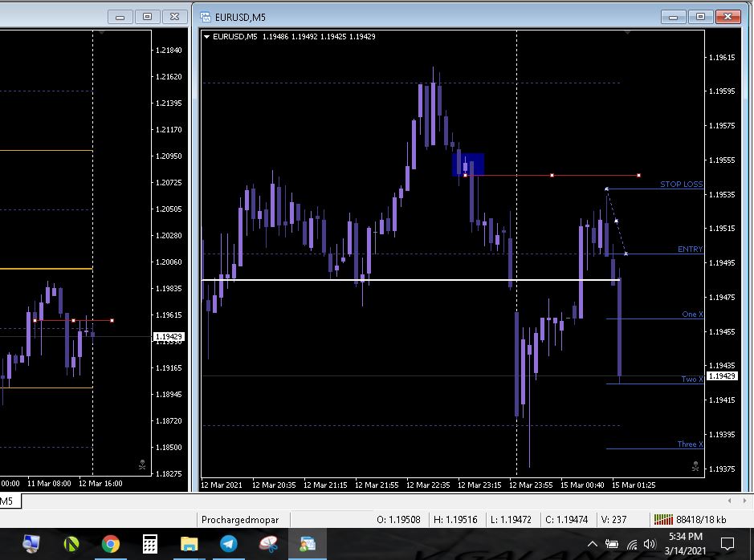Open File Explorer from the taskbar
This screenshot has width=754, height=560.
coord(189,544)
